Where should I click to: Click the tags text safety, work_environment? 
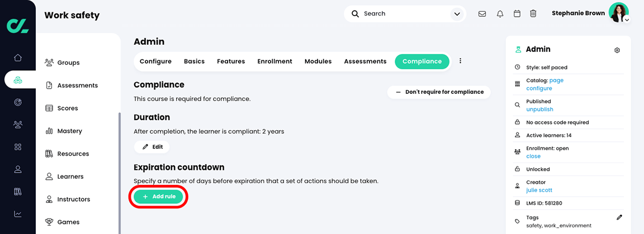[558, 226]
